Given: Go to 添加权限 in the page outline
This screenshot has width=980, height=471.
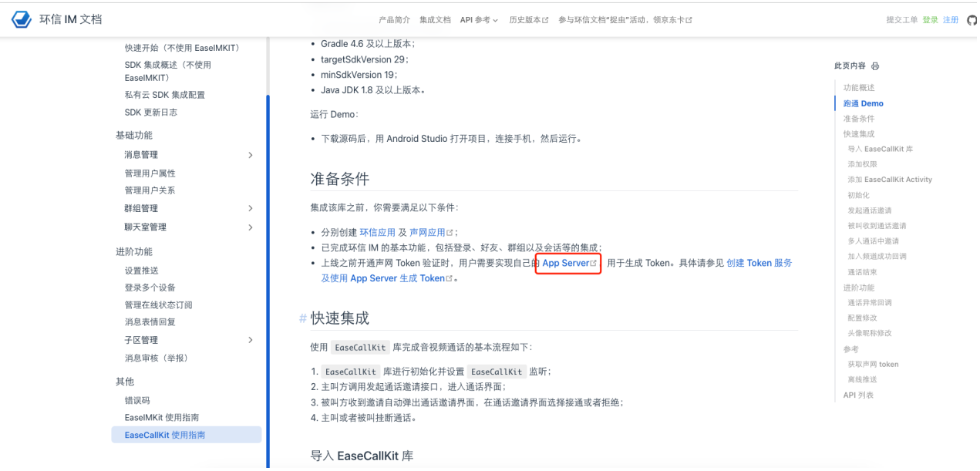Looking at the screenshot, I should (862, 164).
